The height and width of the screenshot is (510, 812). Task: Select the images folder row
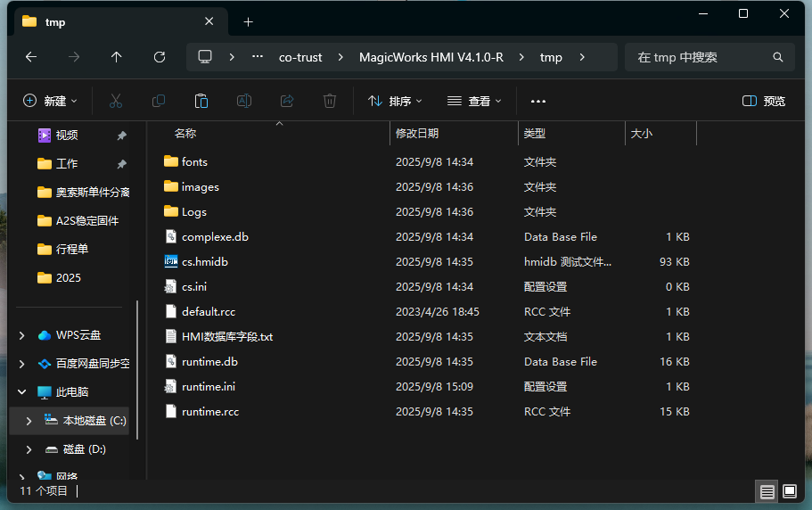pos(426,187)
